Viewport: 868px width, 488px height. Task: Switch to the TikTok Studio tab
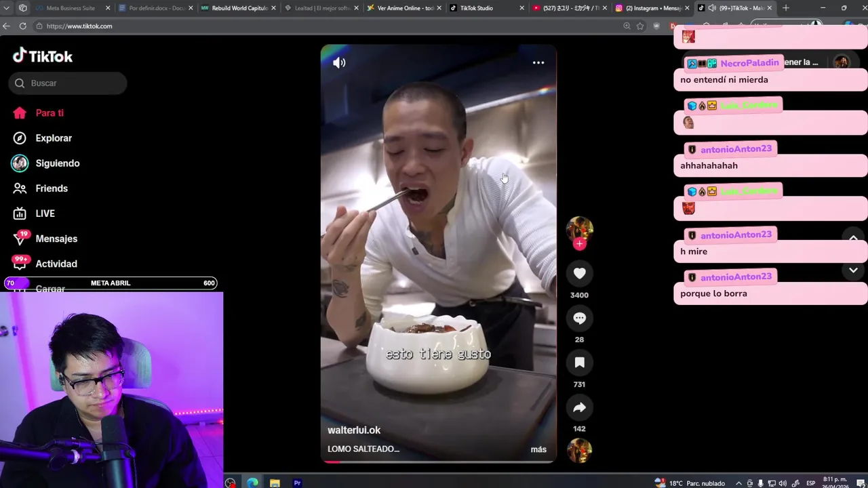pos(486,8)
